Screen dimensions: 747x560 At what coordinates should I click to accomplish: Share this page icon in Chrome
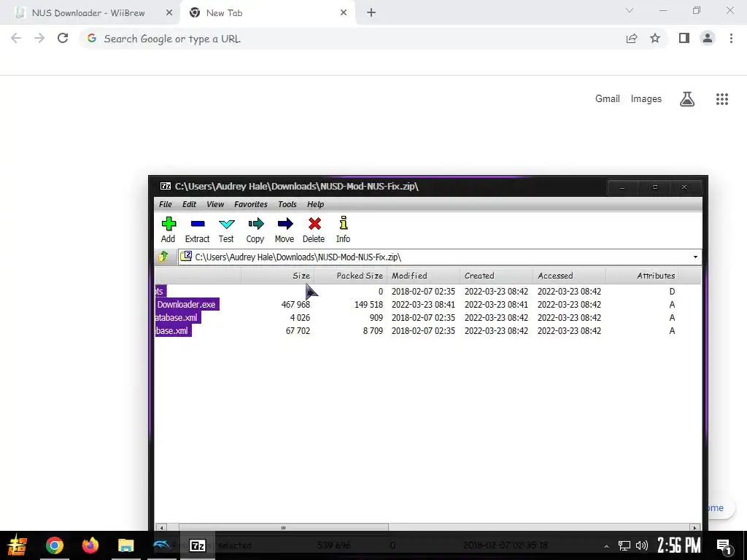(632, 38)
